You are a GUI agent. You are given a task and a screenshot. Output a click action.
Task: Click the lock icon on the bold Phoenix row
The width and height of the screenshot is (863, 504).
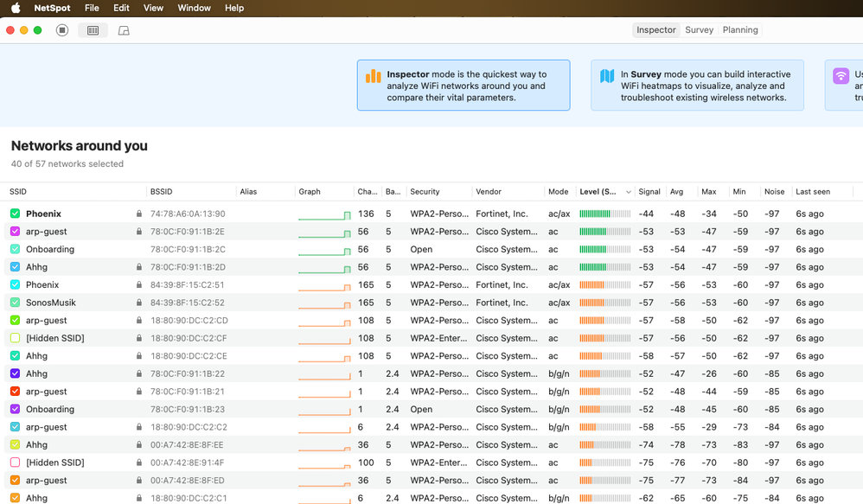(138, 214)
